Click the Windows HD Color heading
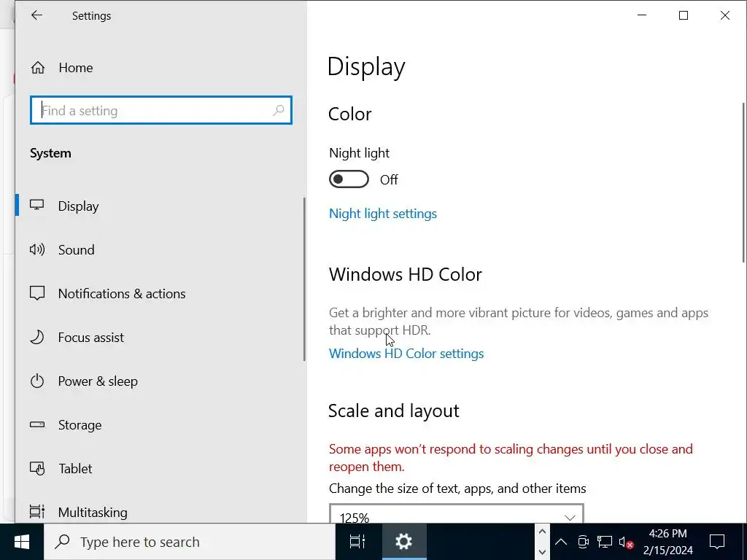The image size is (747, 560). [x=406, y=274]
